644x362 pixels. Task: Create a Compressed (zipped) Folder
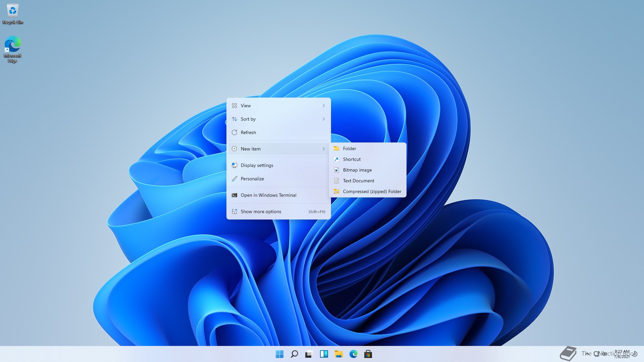point(368,191)
